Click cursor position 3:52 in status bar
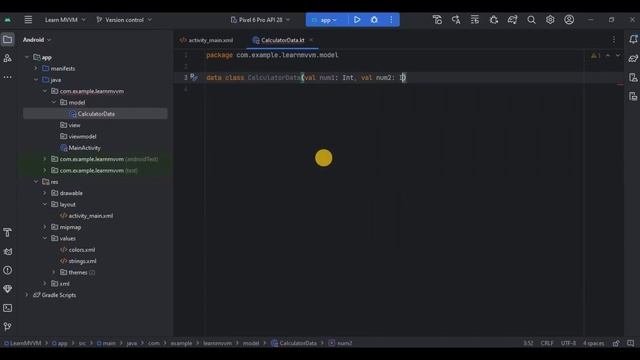Screen dimensions: 640x360 (x=528, y=343)
